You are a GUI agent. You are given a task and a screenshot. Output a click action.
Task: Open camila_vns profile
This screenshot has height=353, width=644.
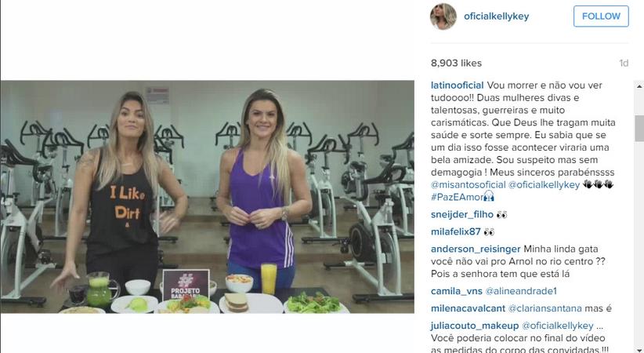(x=456, y=291)
